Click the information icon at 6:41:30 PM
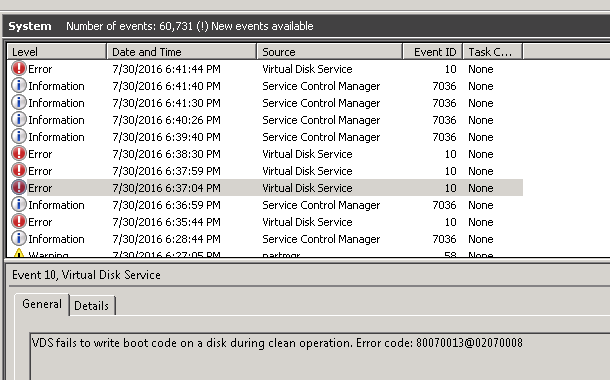The height and width of the screenshot is (380, 610). (19, 103)
